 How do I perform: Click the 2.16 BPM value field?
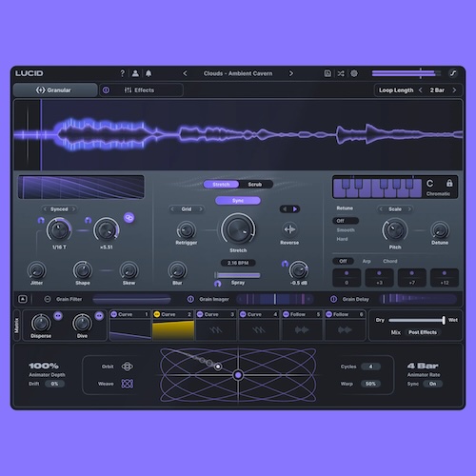[238, 263]
